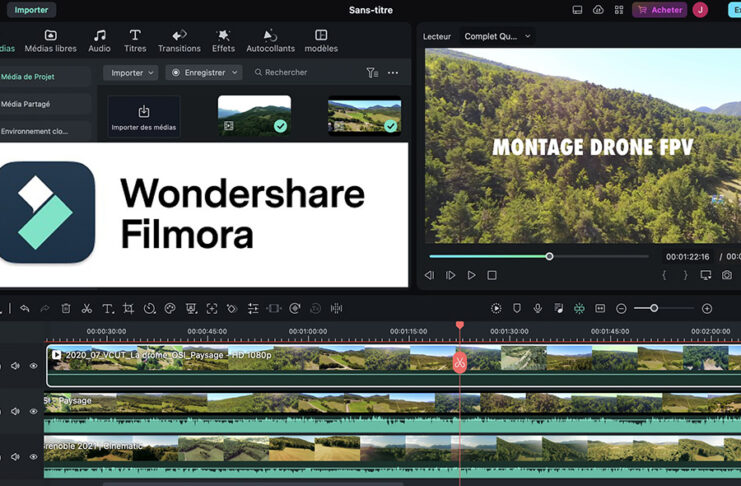Open the speed clock tool

[149, 309]
